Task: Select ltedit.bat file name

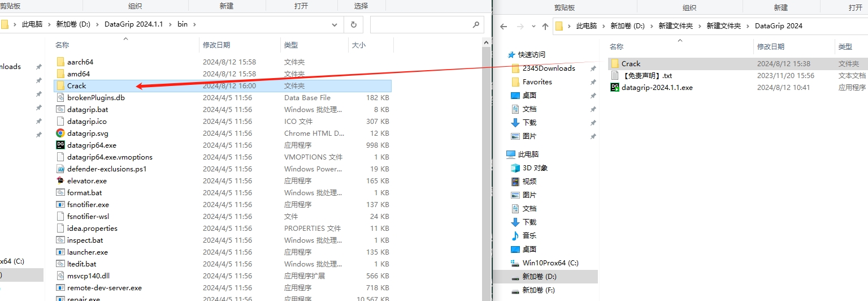Action: pyautogui.click(x=81, y=264)
